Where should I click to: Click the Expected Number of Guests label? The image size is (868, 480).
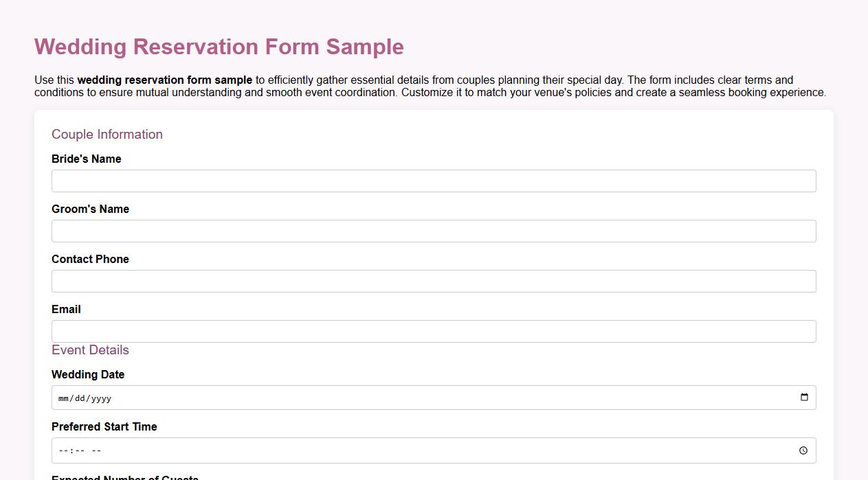tap(124, 477)
